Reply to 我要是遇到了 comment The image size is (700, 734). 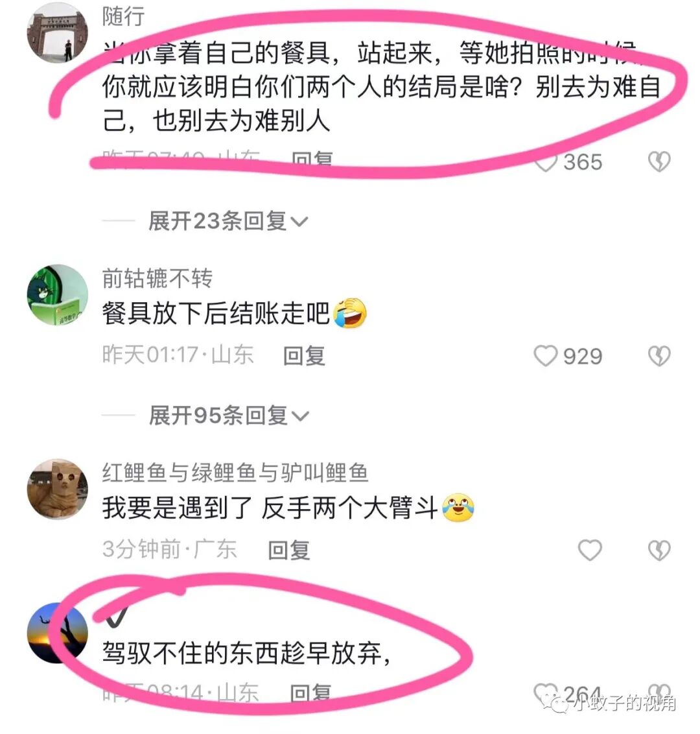pyautogui.click(x=288, y=550)
